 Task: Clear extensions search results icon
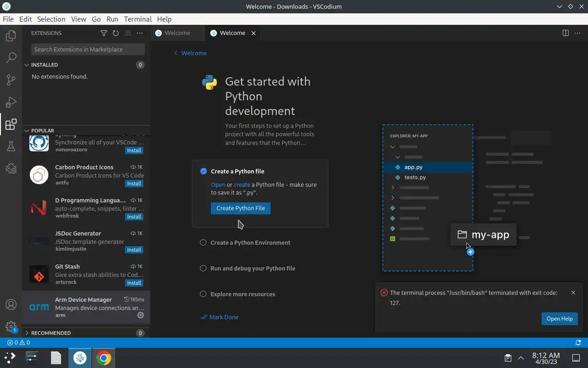(x=128, y=33)
